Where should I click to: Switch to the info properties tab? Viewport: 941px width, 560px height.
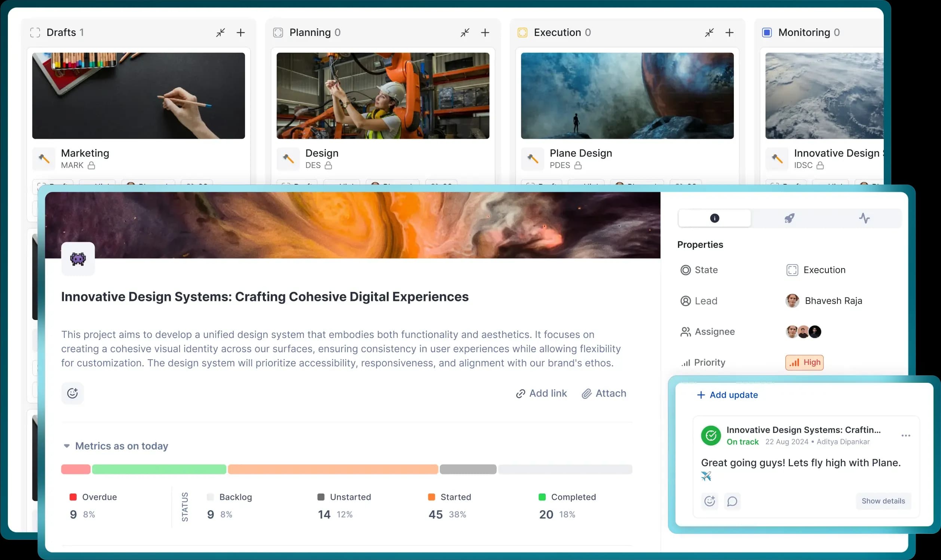[x=714, y=218]
